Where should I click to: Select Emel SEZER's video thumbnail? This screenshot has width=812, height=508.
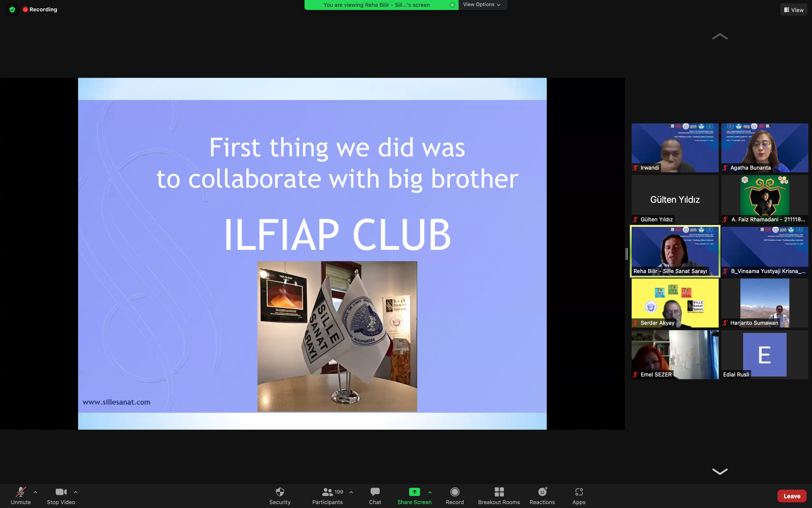click(x=675, y=354)
